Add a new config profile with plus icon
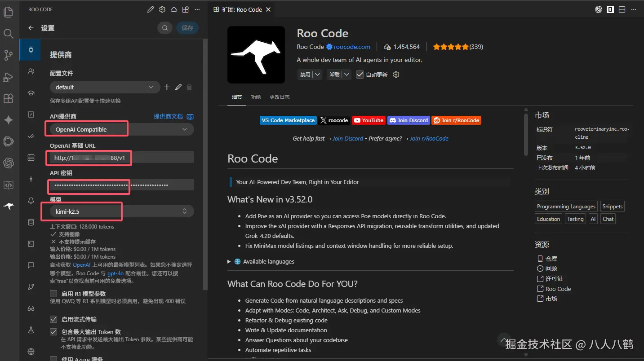The height and width of the screenshot is (361, 644). pos(167,87)
